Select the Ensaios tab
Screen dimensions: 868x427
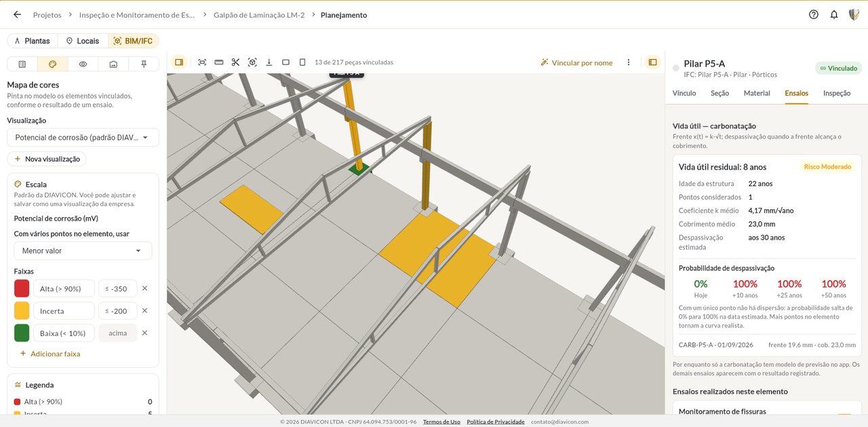(796, 93)
